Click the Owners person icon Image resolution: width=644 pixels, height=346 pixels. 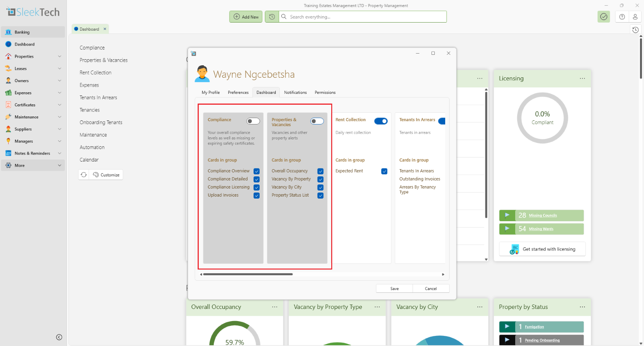(8, 81)
